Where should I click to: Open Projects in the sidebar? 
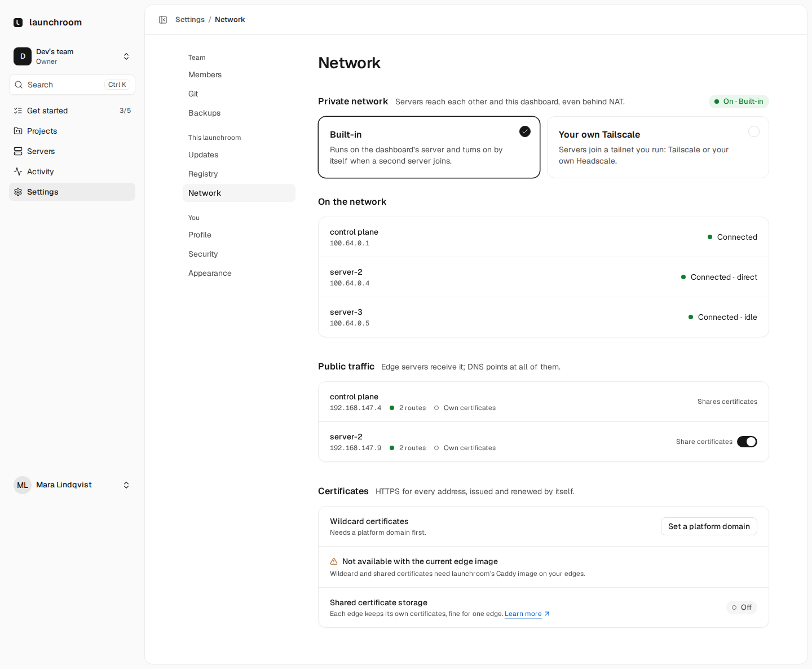coord(72,131)
